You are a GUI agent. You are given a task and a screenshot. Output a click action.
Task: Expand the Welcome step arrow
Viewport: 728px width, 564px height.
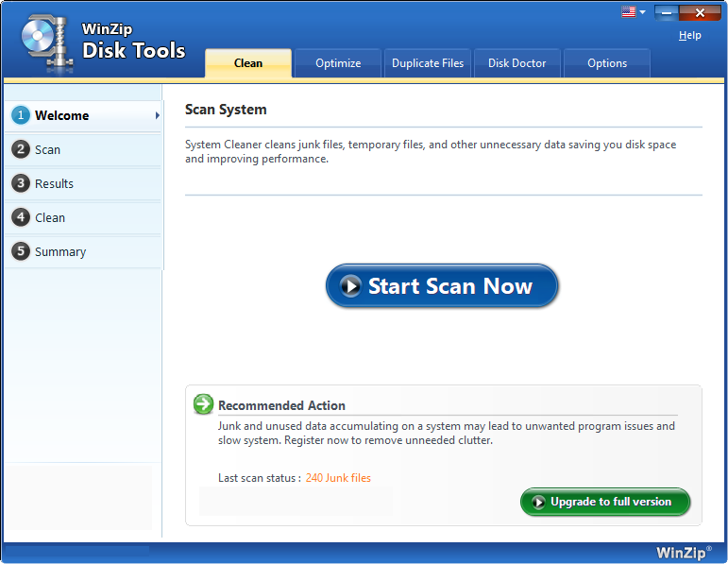[x=157, y=115]
